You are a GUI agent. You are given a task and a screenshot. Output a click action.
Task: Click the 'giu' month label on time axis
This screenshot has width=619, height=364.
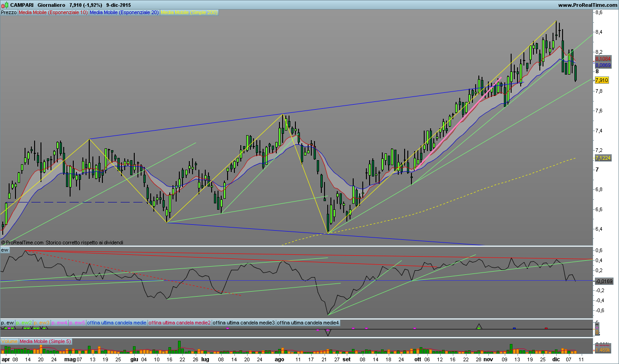[x=134, y=359]
